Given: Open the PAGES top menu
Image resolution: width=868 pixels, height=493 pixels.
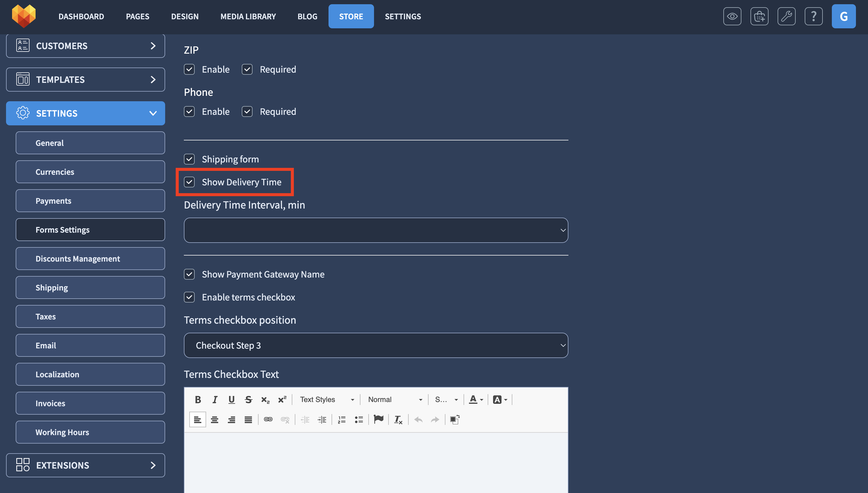Looking at the screenshot, I should (x=137, y=16).
